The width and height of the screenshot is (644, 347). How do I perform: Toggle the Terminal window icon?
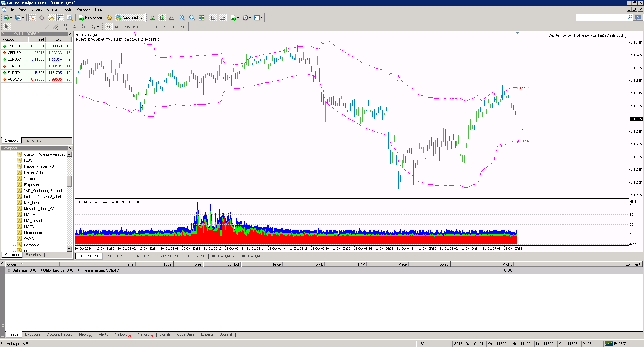coord(60,18)
